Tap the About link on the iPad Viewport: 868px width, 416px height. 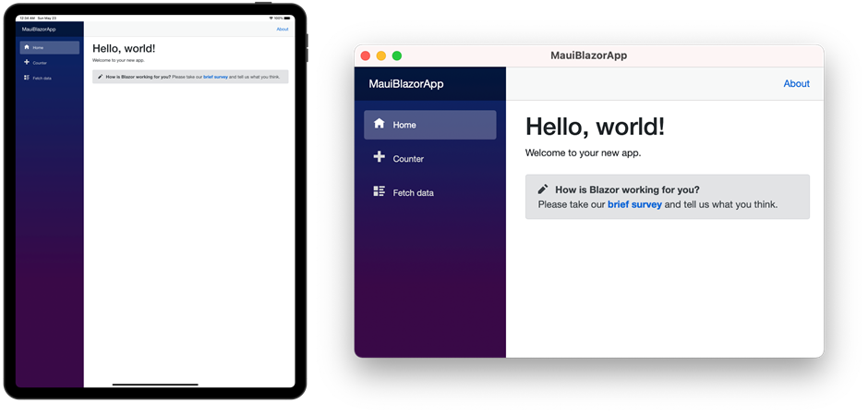[x=283, y=30]
